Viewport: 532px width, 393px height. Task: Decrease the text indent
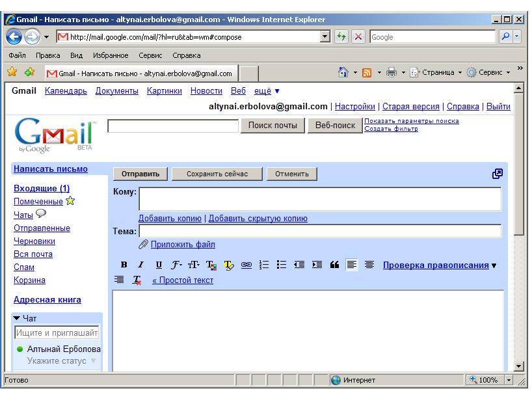pyautogui.click(x=299, y=265)
